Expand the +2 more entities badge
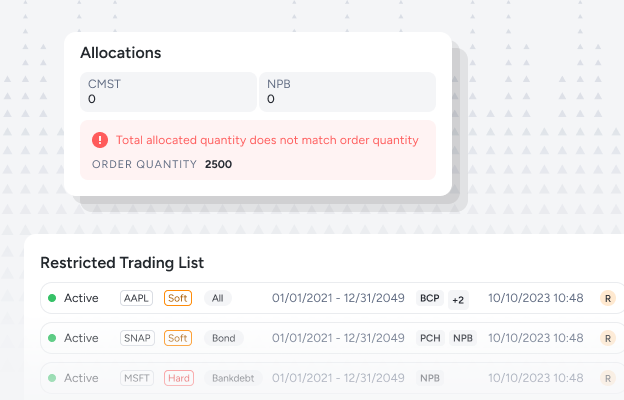Image resolution: width=624 pixels, height=400 pixels. (x=458, y=300)
